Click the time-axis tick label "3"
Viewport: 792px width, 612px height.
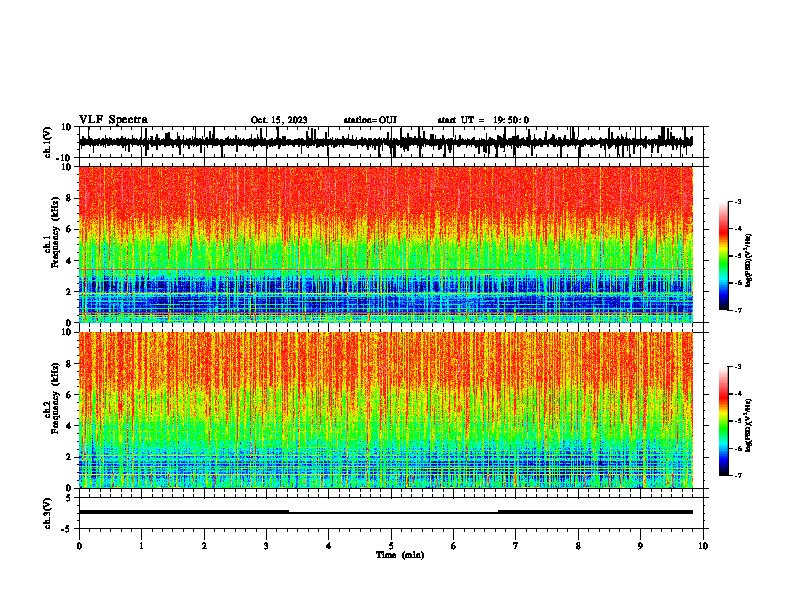(x=266, y=546)
